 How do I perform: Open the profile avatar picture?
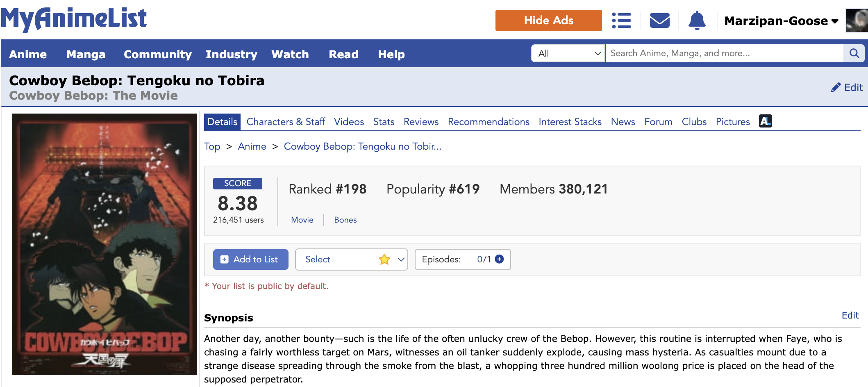pyautogui.click(x=857, y=20)
